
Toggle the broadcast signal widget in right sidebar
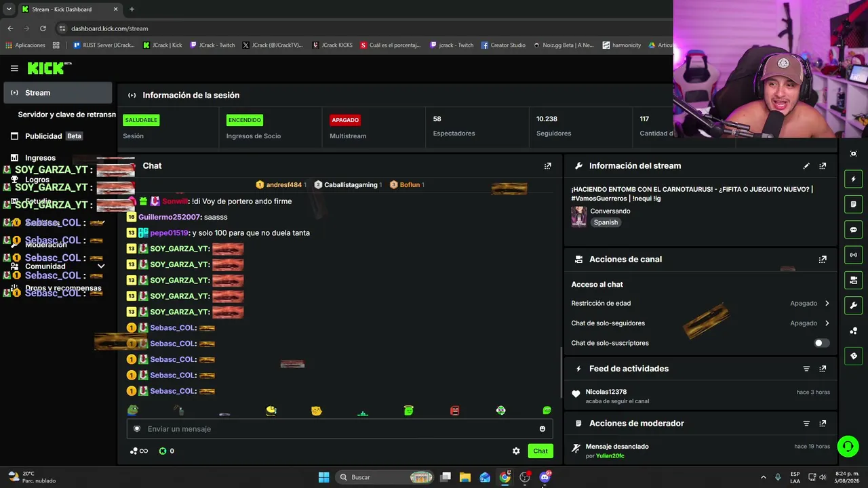point(854,255)
